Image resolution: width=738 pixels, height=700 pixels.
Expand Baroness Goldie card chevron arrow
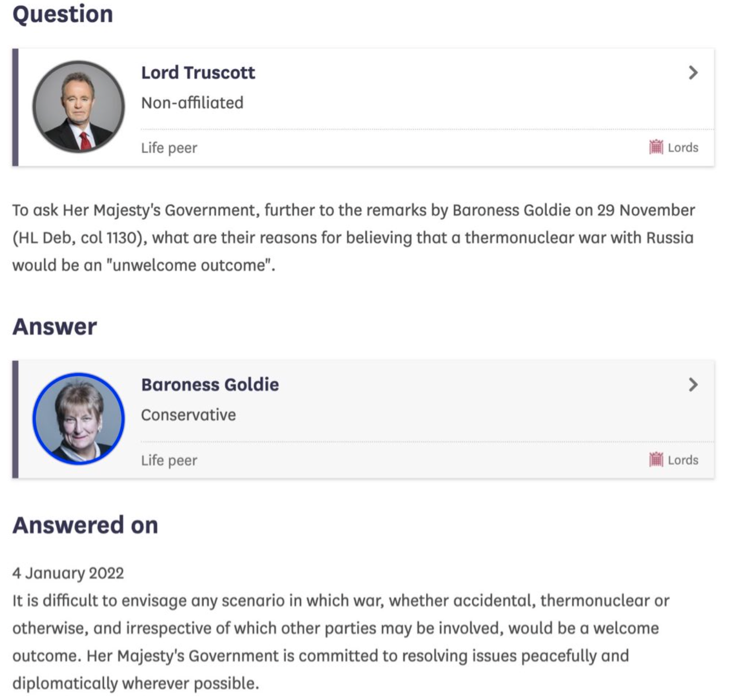point(693,385)
